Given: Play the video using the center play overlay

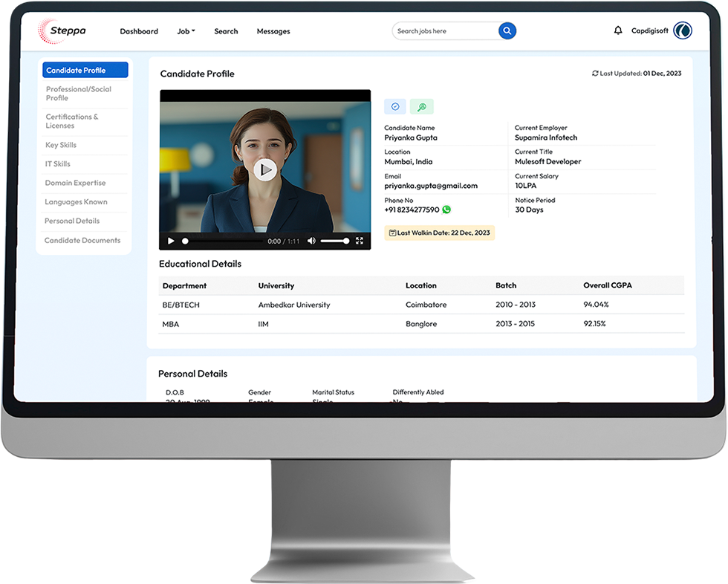Looking at the screenshot, I should click(x=264, y=170).
